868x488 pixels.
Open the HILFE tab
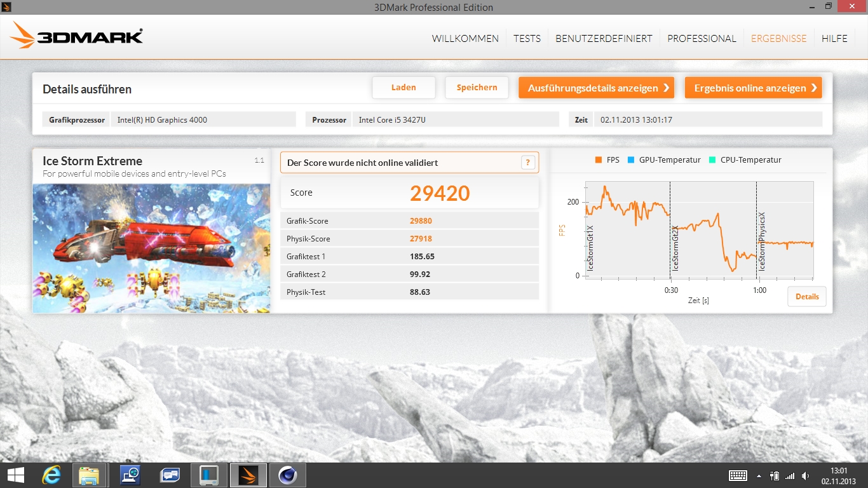(x=834, y=38)
